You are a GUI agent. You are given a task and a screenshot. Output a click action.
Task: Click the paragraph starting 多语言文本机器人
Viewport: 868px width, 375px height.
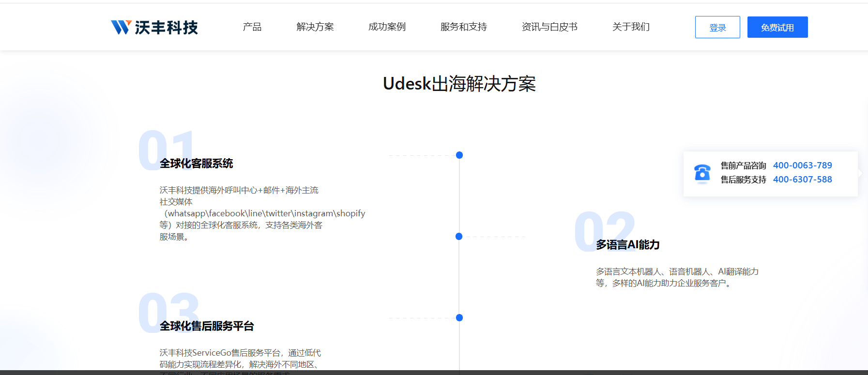(x=677, y=277)
